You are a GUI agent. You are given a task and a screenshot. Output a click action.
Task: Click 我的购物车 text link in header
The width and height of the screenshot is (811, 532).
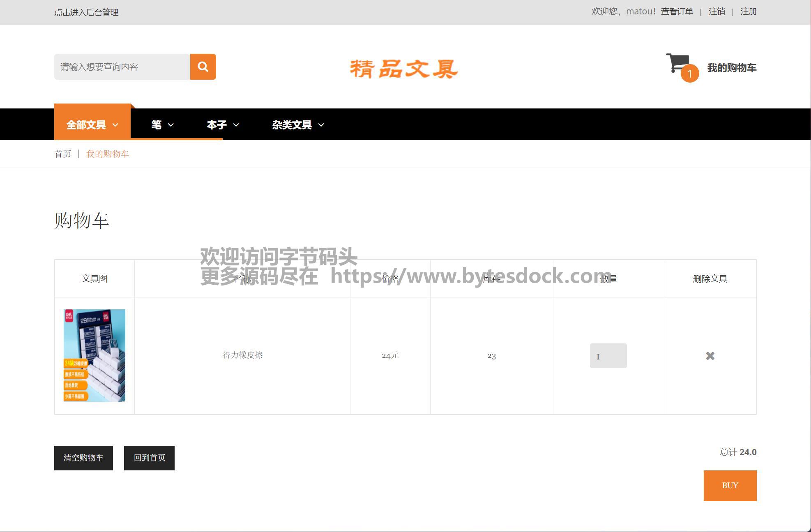coord(731,68)
